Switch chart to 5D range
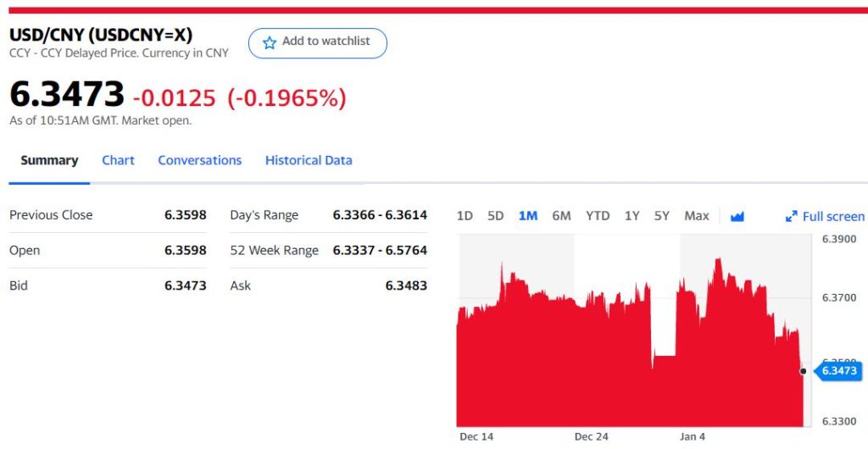Viewport: 868px width, 449px height. point(495,216)
